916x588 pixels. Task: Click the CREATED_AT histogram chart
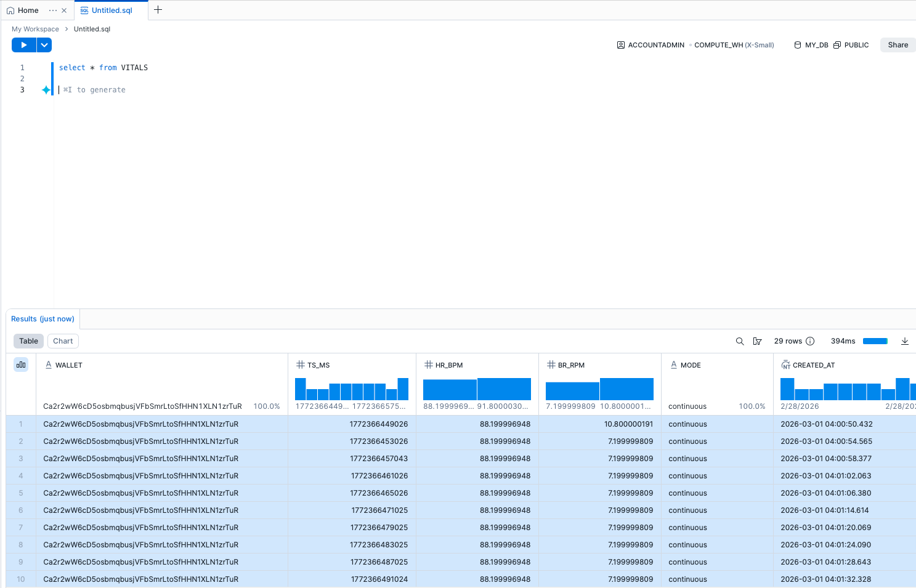(x=848, y=389)
